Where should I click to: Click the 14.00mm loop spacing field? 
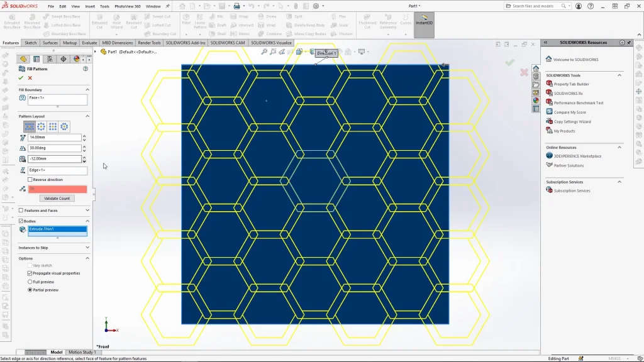[55, 138]
